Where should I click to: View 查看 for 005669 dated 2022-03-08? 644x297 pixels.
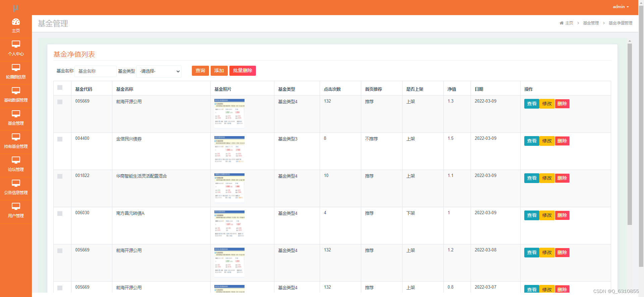[x=532, y=253]
